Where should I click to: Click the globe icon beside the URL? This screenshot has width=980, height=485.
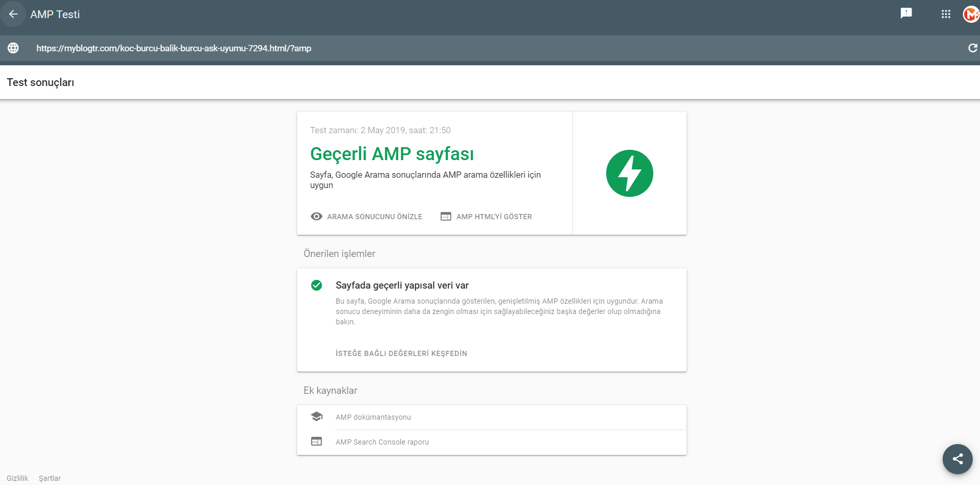13,48
